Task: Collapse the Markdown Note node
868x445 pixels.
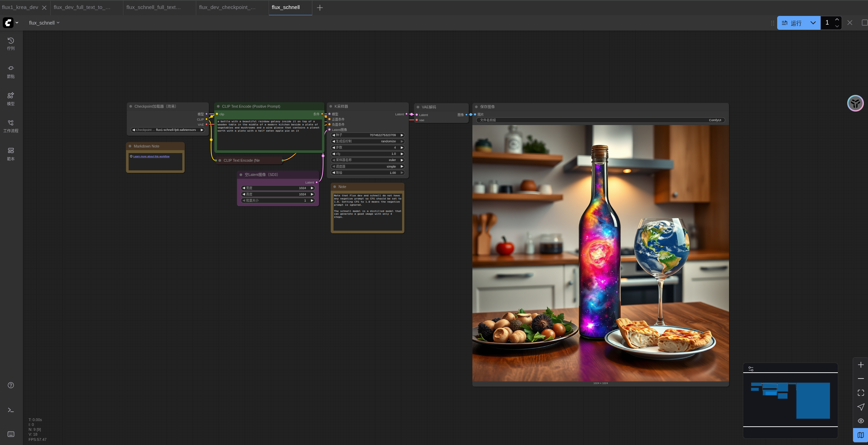Action: 130,146
